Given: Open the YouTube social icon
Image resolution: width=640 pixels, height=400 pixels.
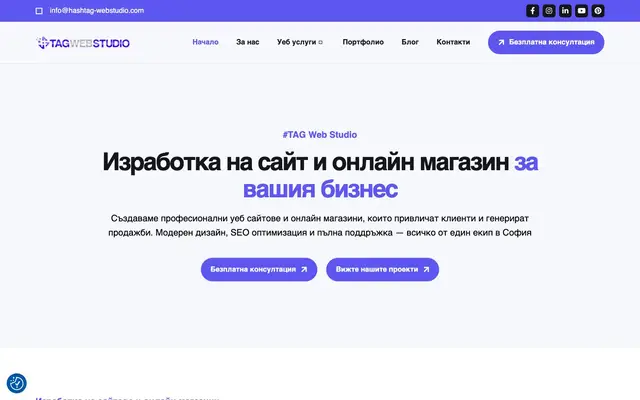Looking at the screenshot, I should pyautogui.click(x=581, y=11).
